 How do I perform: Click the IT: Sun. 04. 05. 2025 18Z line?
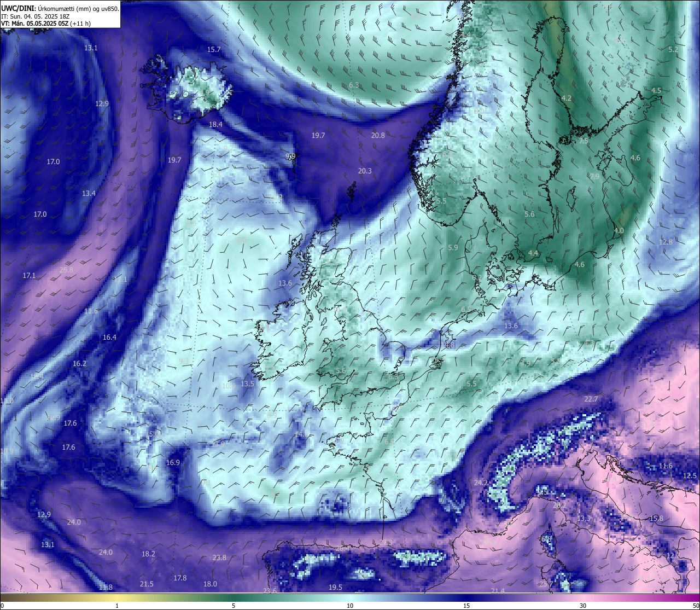pos(36,16)
